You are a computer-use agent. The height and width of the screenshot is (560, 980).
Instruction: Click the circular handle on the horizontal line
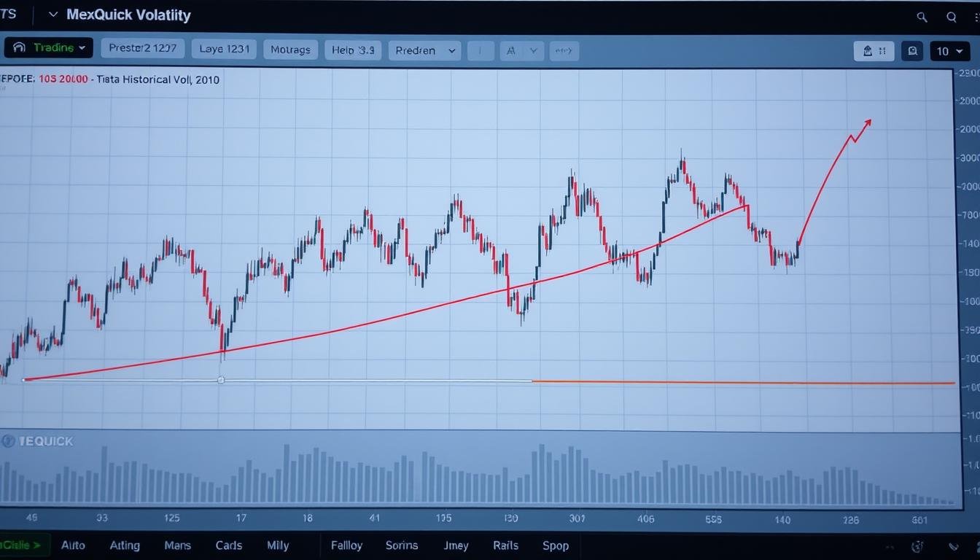click(221, 380)
